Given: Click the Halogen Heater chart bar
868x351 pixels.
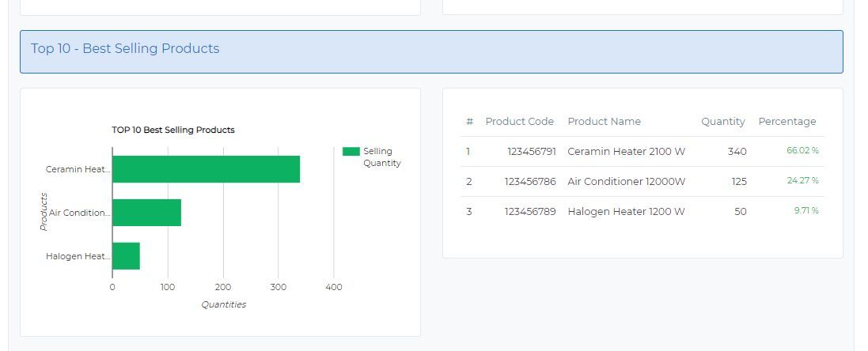Looking at the screenshot, I should pos(126,256).
